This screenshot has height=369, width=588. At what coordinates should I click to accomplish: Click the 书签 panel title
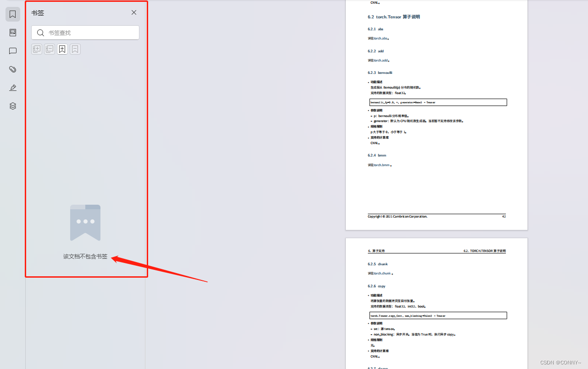coord(38,13)
